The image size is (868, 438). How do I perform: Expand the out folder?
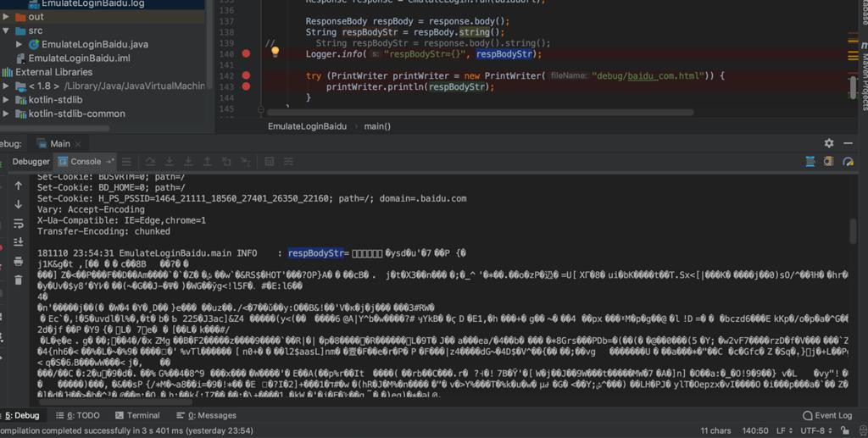(6, 17)
